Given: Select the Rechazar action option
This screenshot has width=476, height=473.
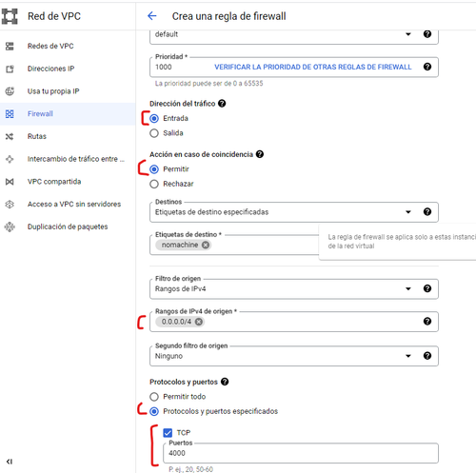Looking at the screenshot, I should 154,184.
